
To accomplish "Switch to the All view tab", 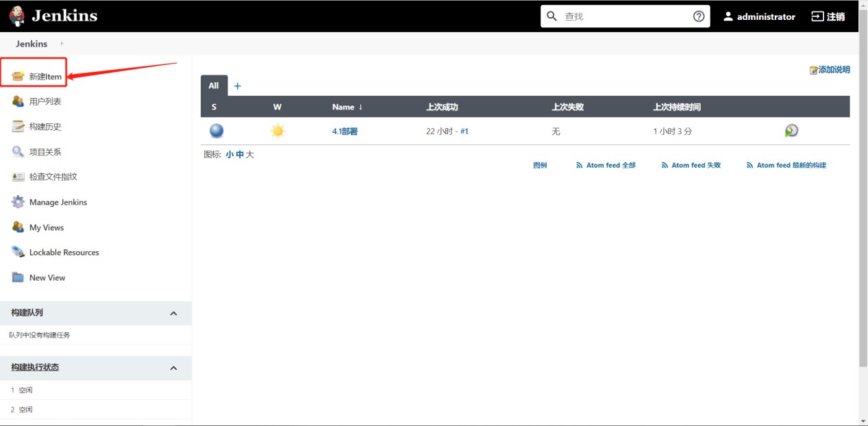I will (213, 86).
